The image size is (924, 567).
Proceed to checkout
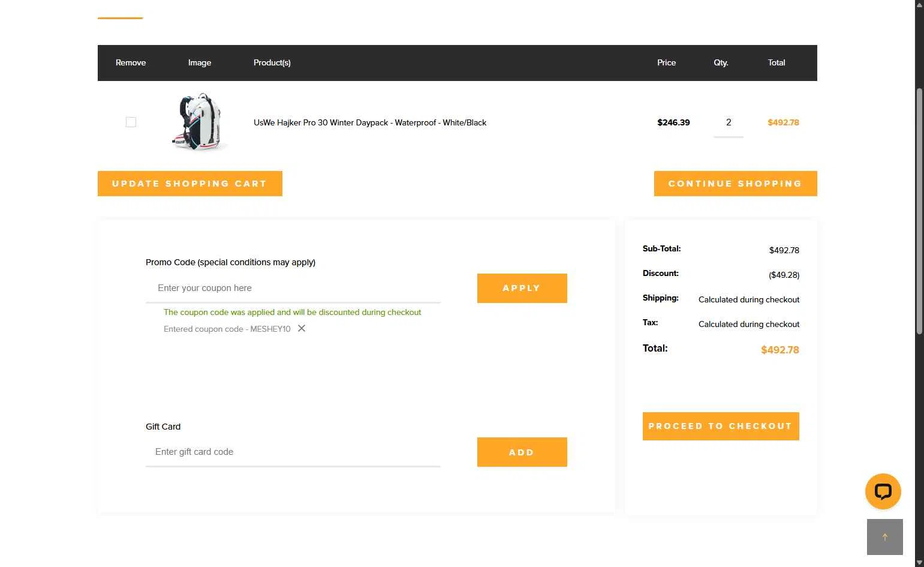point(721,426)
